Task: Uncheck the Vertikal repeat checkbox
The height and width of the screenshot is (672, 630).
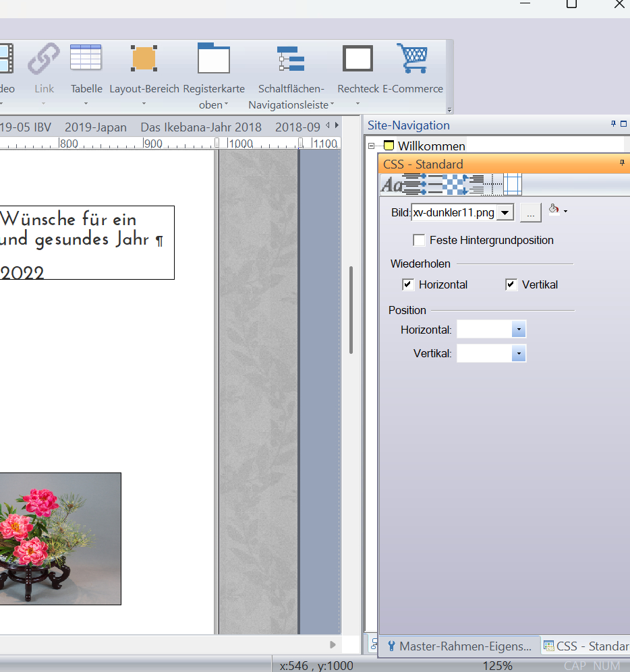Action: pos(511,284)
